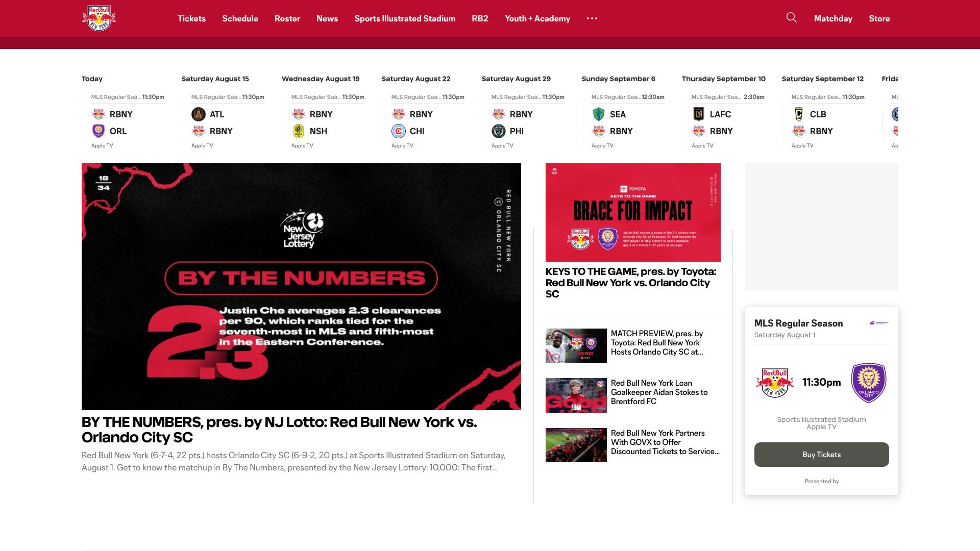Click the RBNY crest in September 6 match
The width and height of the screenshot is (980, 551).
point(599,131)
